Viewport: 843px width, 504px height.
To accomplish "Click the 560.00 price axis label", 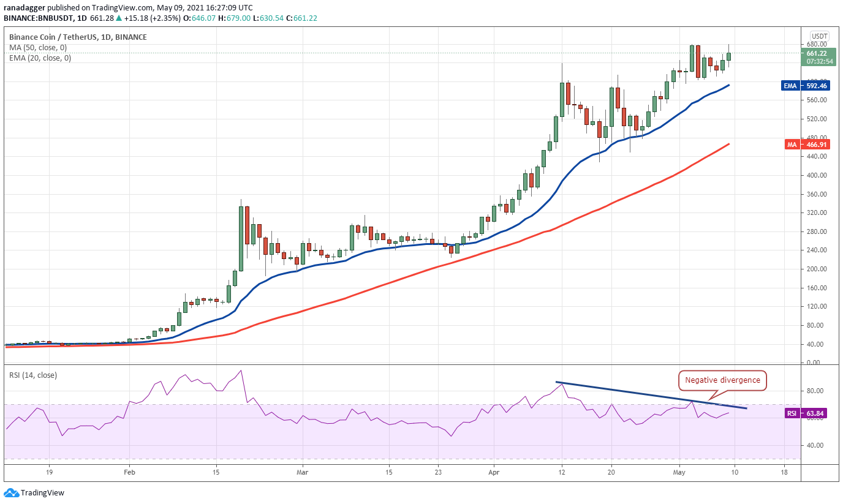I will 817,100.
